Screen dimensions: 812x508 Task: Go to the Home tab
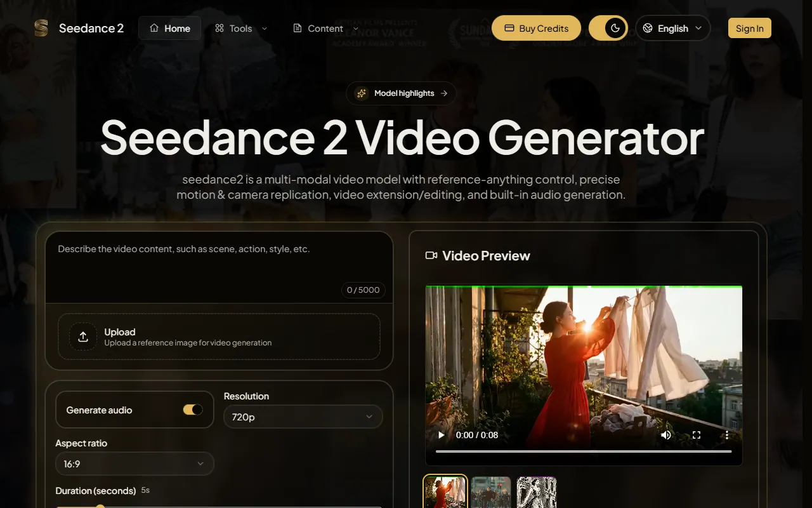pyautogui.click(x=169, y=28)
